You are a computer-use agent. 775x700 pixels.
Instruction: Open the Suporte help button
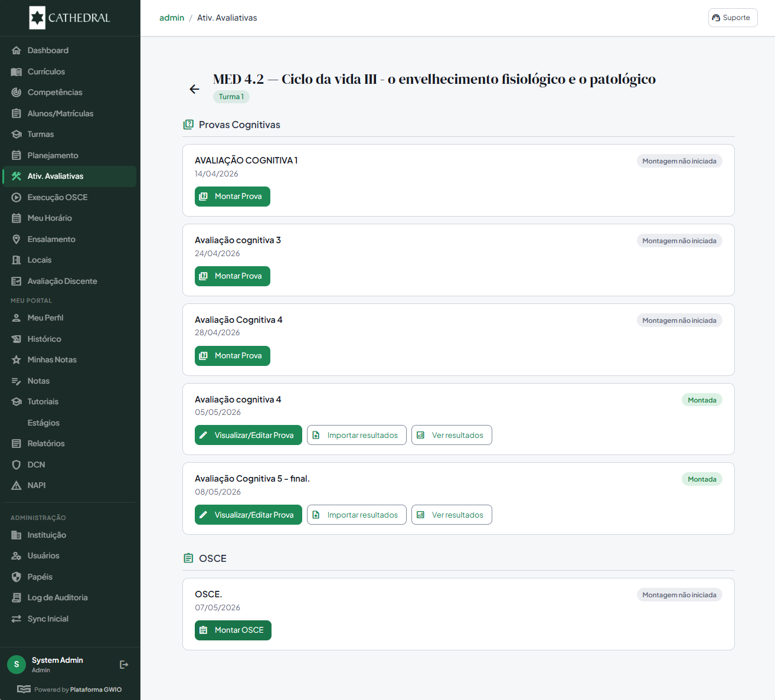733,18
